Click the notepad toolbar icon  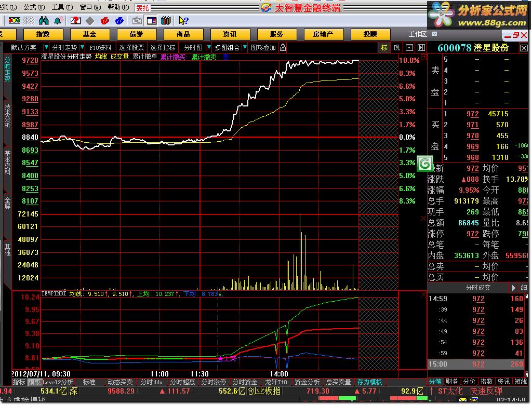pyautogui.click(x=137, y=21)
